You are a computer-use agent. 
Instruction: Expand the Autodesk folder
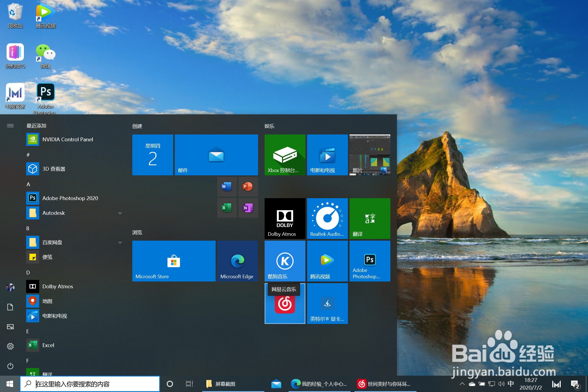coord(120,213)
